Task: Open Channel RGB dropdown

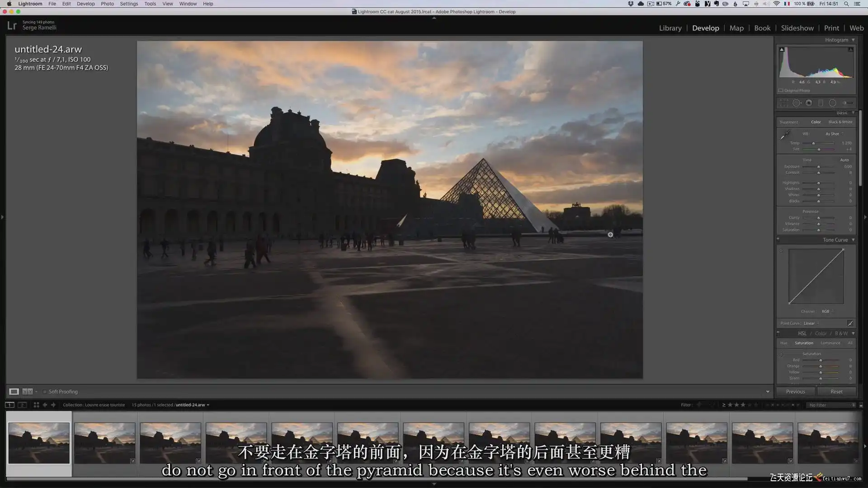Action: (827, 311)
